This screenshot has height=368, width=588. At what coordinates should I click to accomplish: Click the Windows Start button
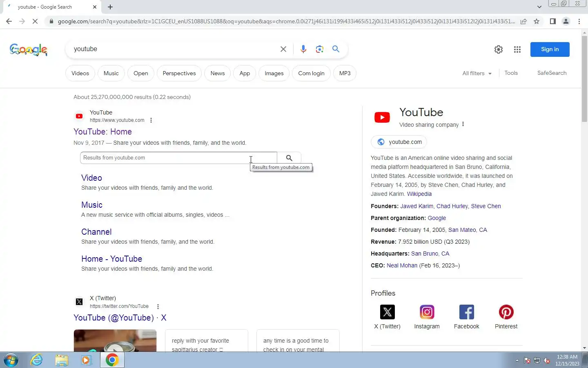click(11, 360)
